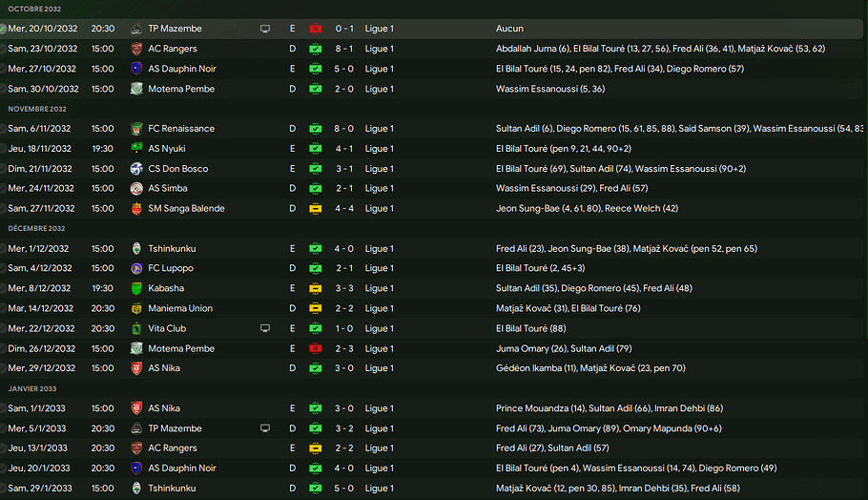The image size is (868, 500).
Task: Click the SM Sanga Balende draw result icon
Action: tap(315, 209)
